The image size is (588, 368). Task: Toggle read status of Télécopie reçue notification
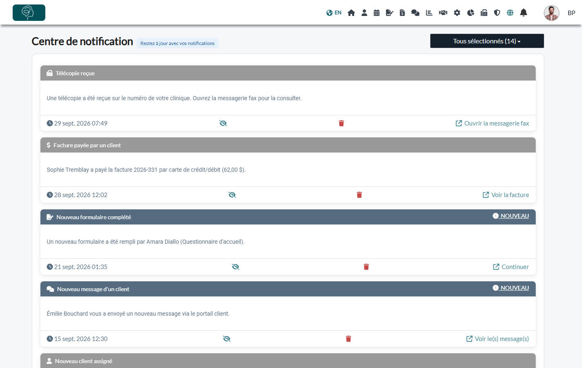pos(223,123)
